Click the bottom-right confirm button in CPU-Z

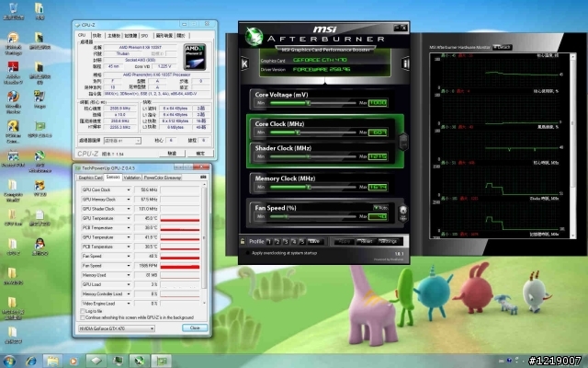click(x=200, y=154)
